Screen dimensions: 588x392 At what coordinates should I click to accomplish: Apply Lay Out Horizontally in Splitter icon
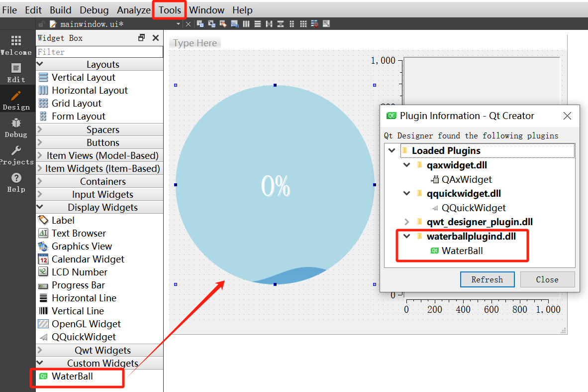point(269,24)
